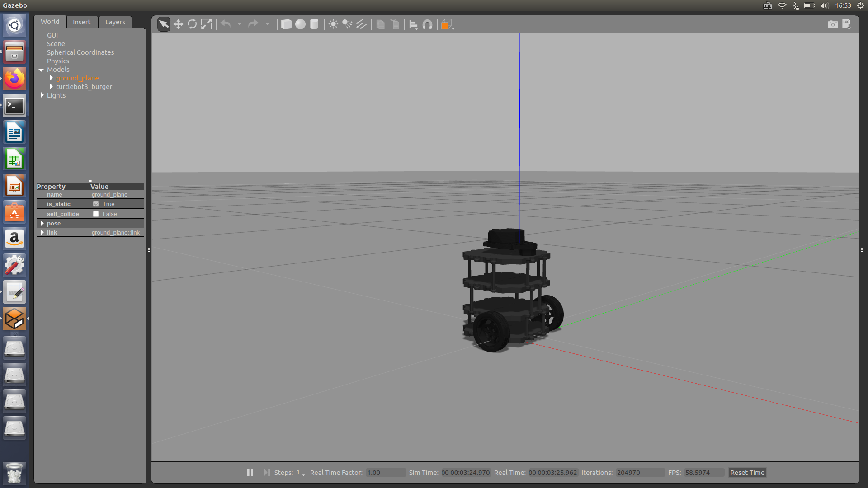Switch to the scale mode tool

[206, 24]
